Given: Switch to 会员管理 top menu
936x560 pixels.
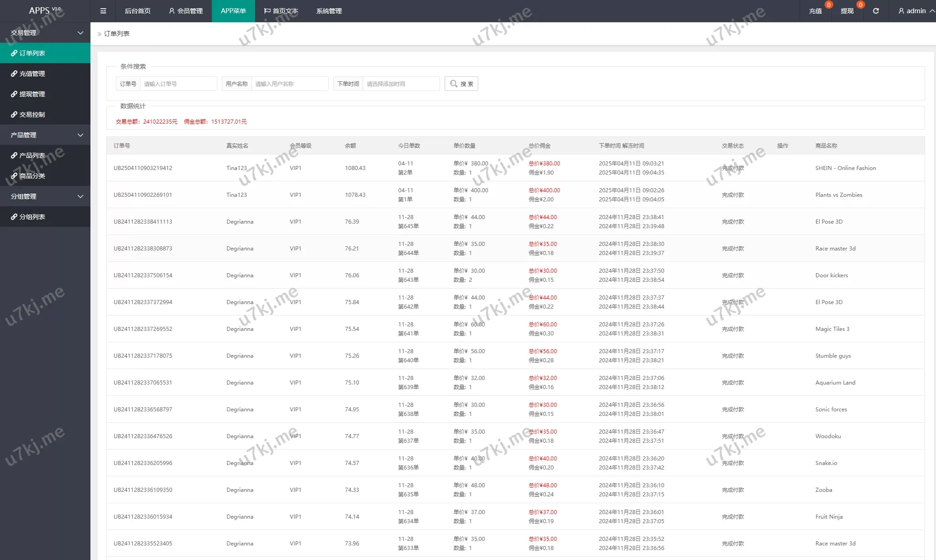Looking at the screenshot, I should 186,11.
